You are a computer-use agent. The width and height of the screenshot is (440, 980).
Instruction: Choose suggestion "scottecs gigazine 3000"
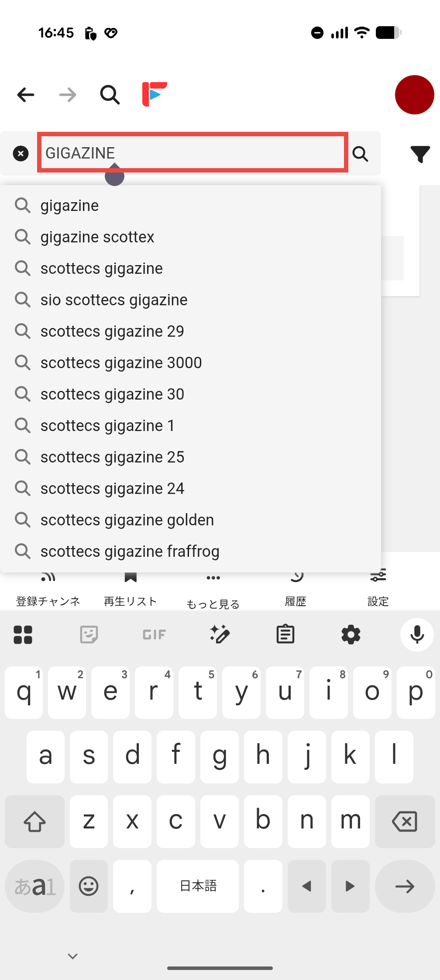121,363
